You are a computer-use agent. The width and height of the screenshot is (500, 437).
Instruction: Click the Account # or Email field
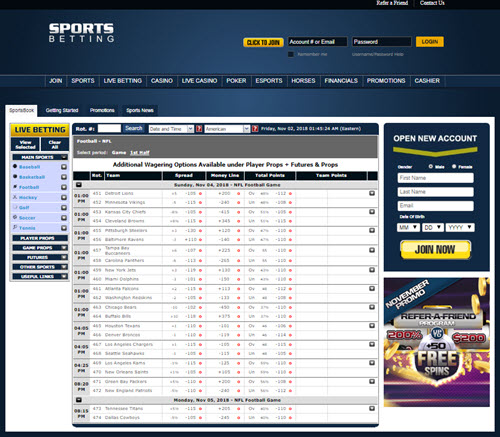point(318,42)
